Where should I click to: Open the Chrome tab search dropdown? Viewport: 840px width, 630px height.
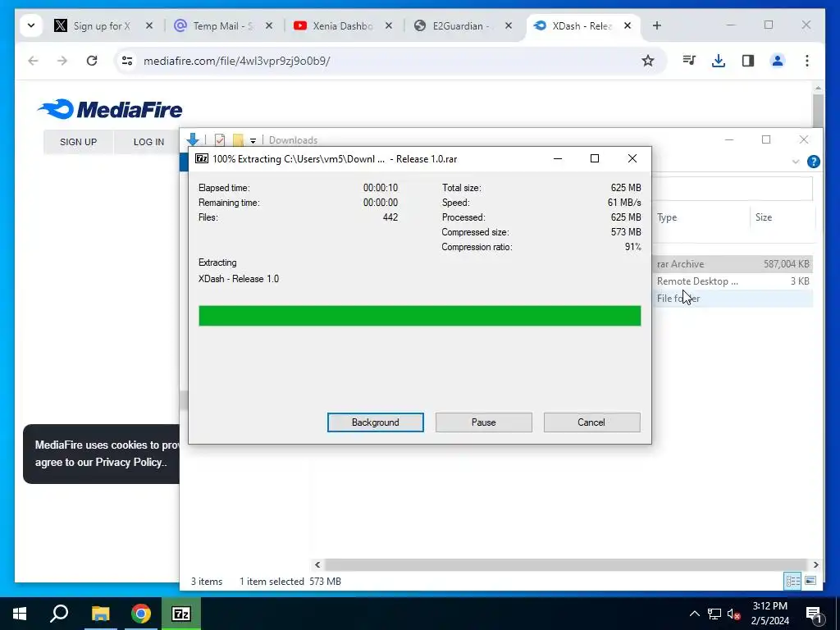(x=31, y=25)
